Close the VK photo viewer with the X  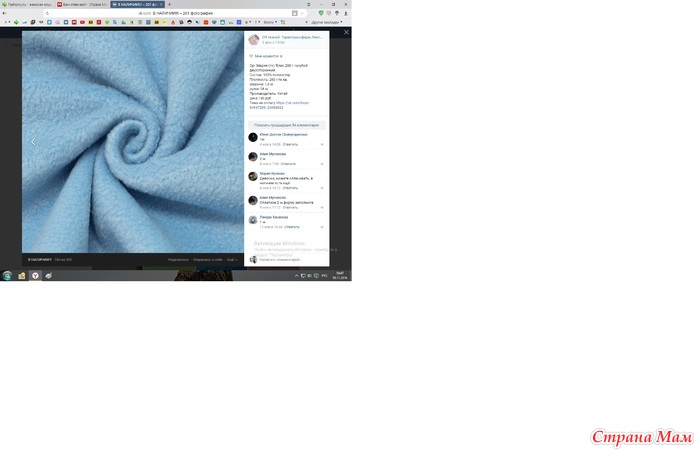point(346,32)
